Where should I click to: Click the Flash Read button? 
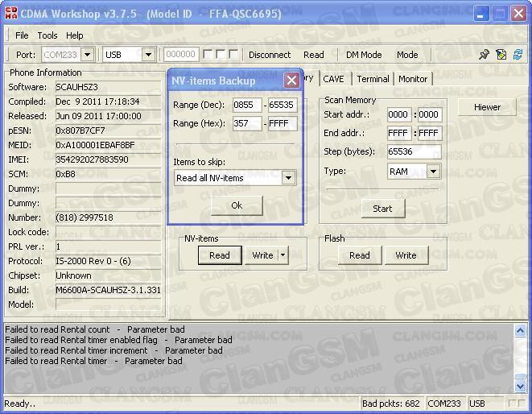point(360,255)
